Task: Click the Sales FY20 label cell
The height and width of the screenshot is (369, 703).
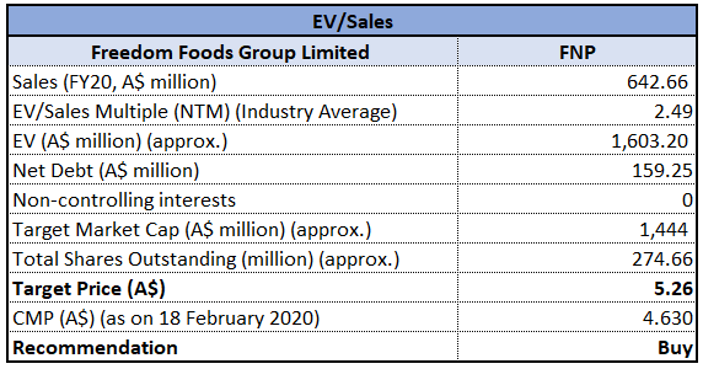Action: 233,81
